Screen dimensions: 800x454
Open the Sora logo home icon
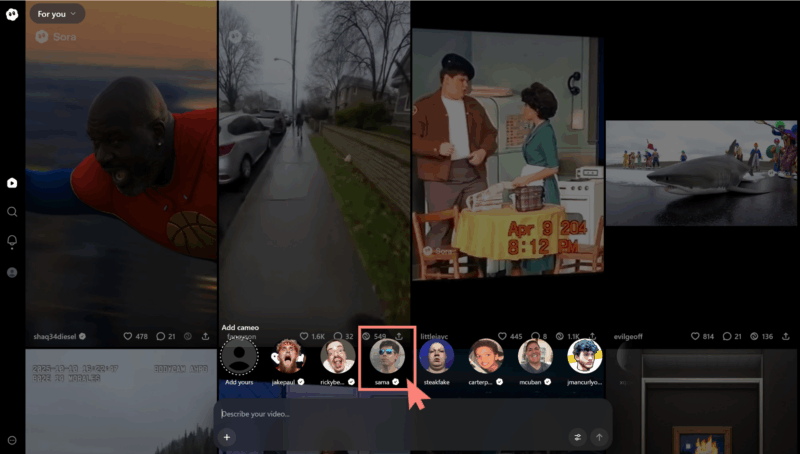12,14
